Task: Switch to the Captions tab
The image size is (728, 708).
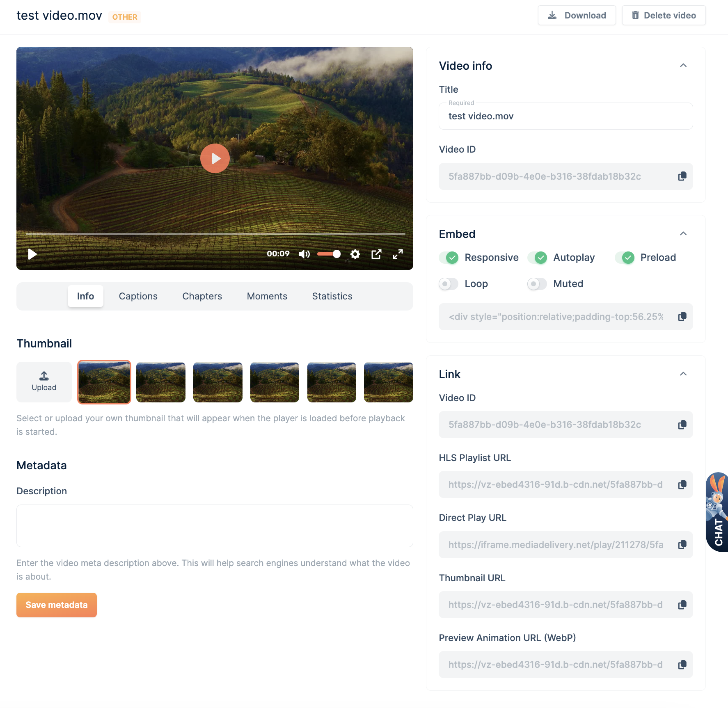Action: [138, 296]
